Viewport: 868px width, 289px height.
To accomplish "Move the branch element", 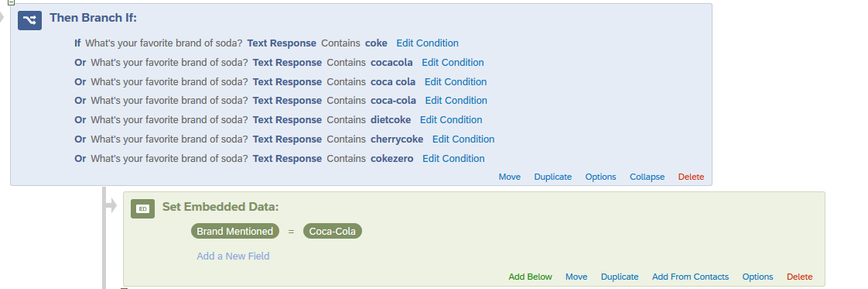I will (x=509, y=177).
